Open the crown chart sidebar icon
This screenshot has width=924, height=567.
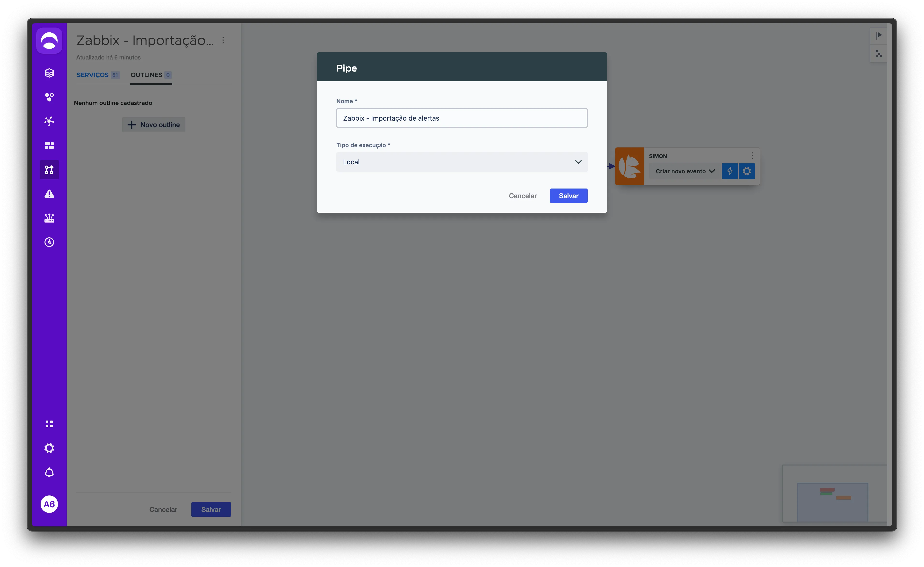pyautogui.click(x=49, y=218)
